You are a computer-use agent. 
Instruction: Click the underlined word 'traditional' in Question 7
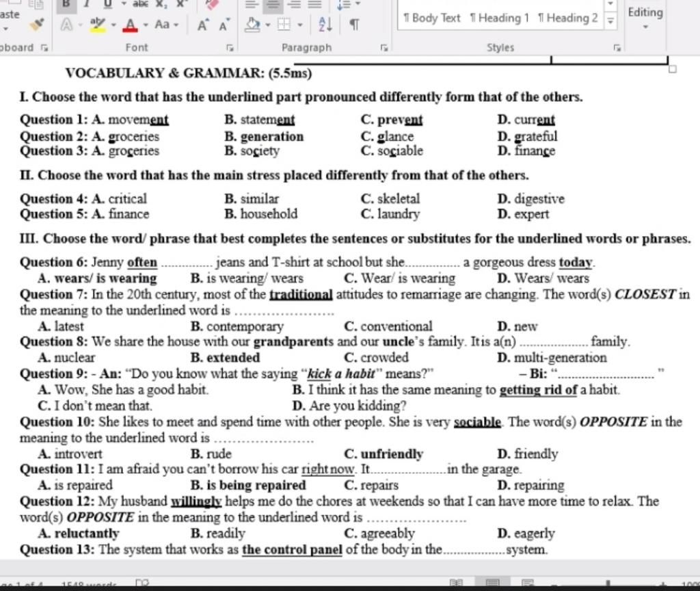click(301, 295)
